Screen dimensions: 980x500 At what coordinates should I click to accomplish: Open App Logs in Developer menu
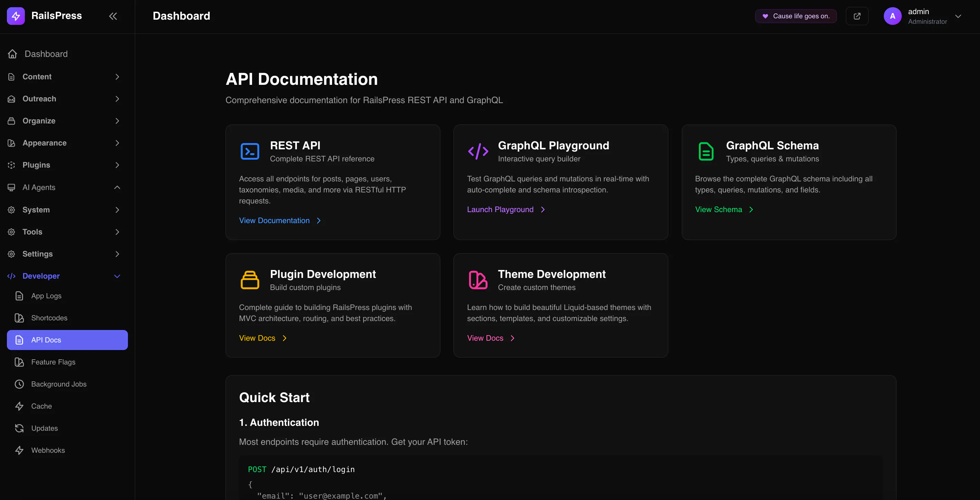click(x=67, y=296)
